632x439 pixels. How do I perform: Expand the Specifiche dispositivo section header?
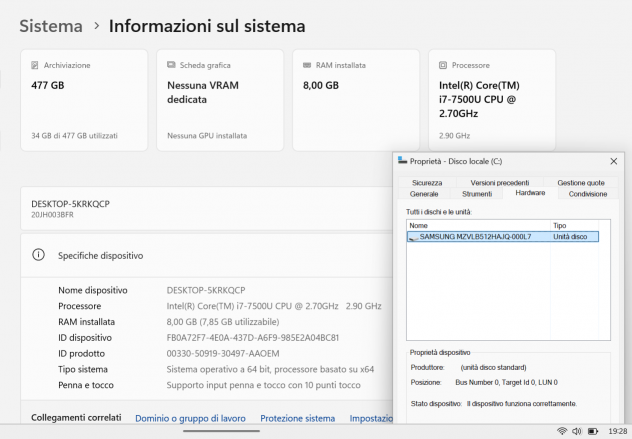(x=206, y=256)
